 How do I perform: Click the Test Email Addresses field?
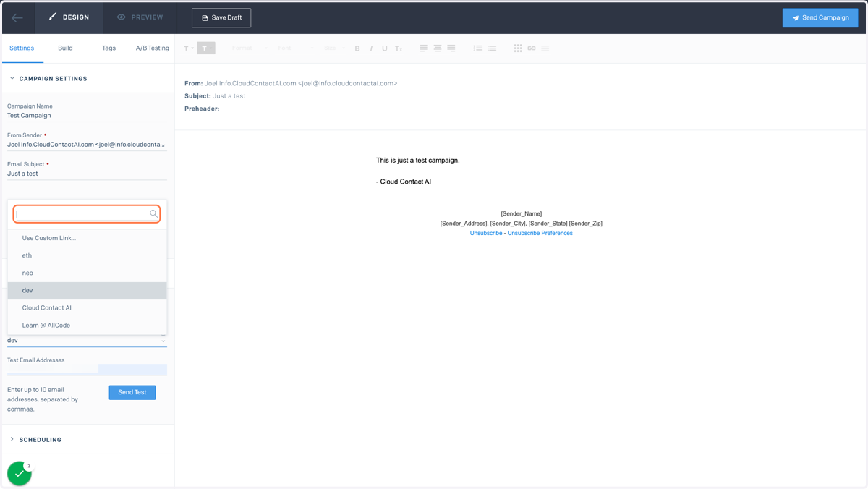87,370
